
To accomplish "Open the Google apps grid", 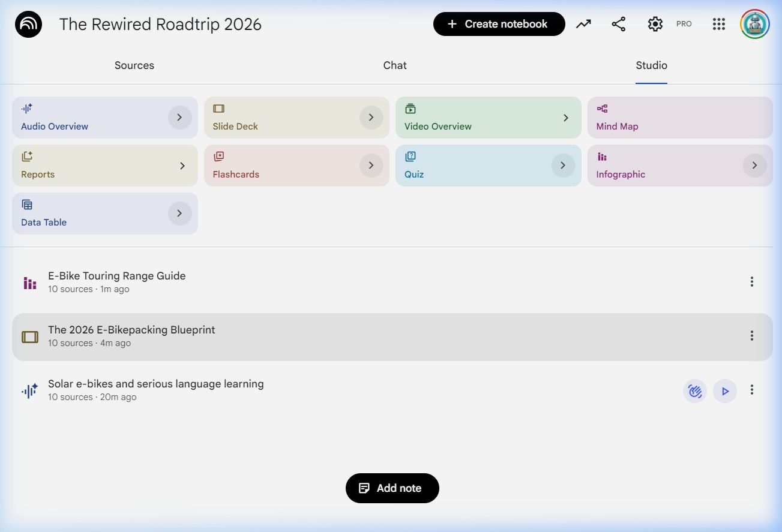I will pyautogui.click(x=719, y=24).
